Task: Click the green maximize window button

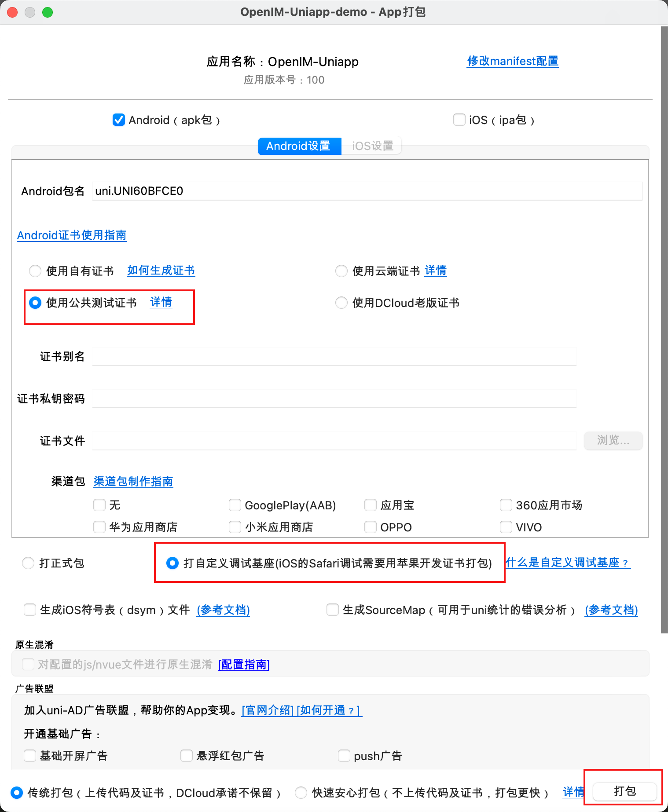Action: 48,12
